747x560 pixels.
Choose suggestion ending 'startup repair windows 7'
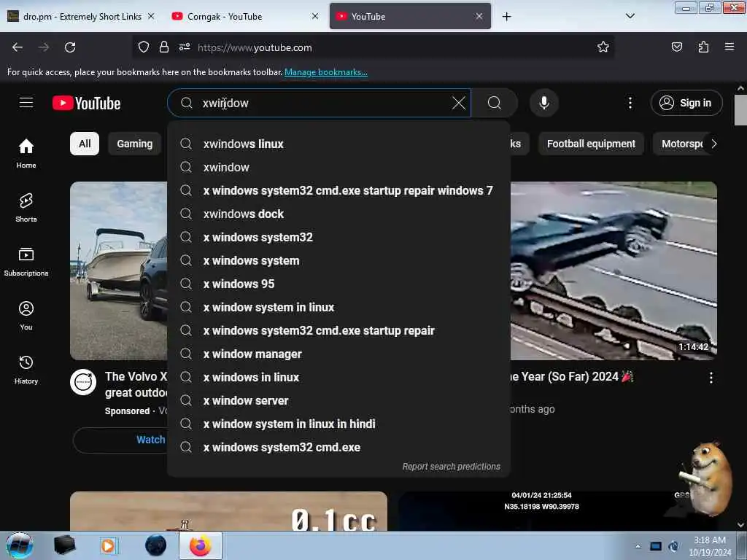point(338,190)
